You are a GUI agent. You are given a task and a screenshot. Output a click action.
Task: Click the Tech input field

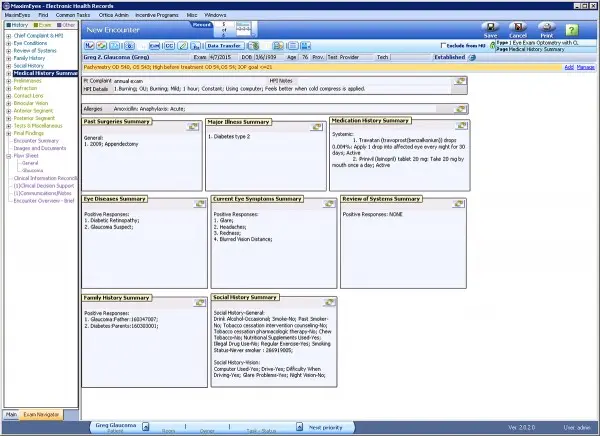coord(410,57)
